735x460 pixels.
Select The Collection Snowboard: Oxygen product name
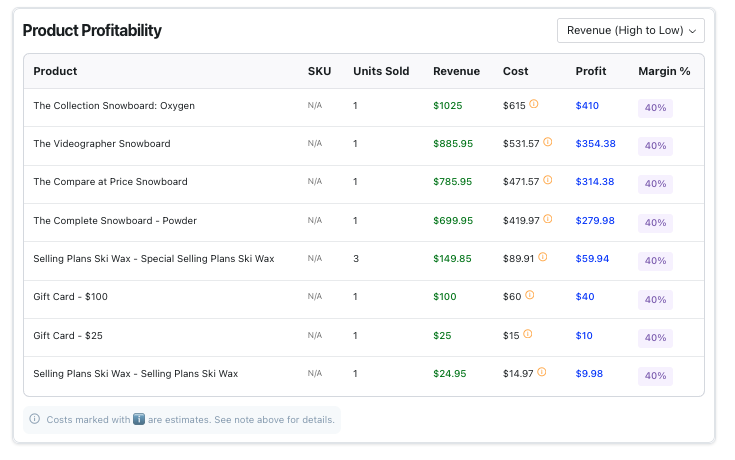tap(114, 105)
